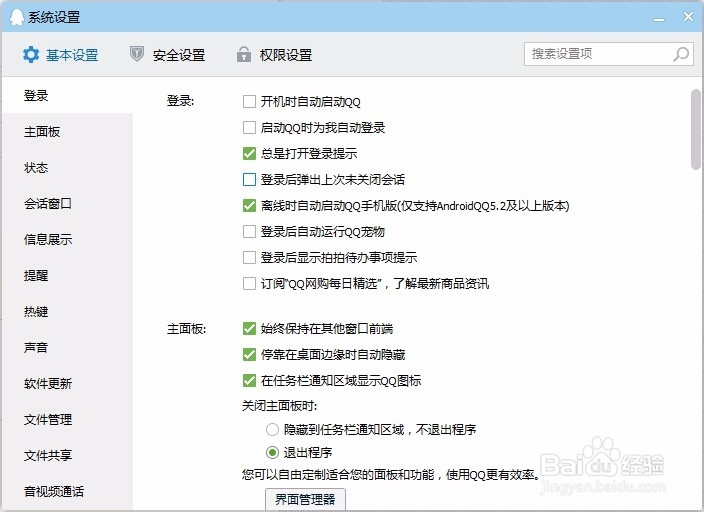Go to 信息展示 in sidebar
The image size is (704, 512).
click(x=67, y=239)
